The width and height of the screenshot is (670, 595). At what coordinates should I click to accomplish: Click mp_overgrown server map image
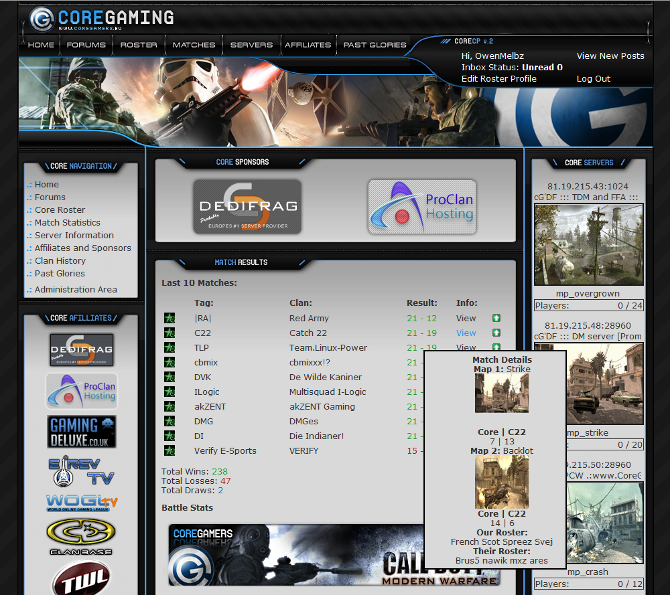point(588,244)
